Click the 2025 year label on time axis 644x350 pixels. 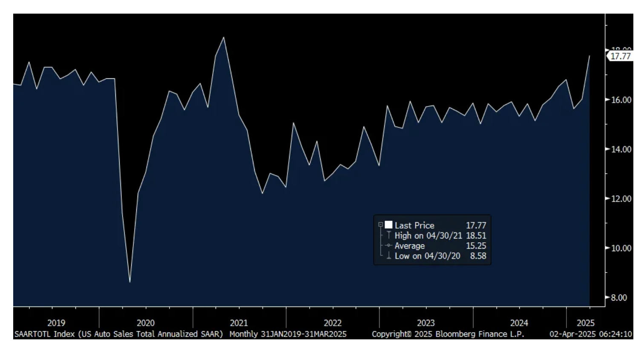[x=585, y=323]
